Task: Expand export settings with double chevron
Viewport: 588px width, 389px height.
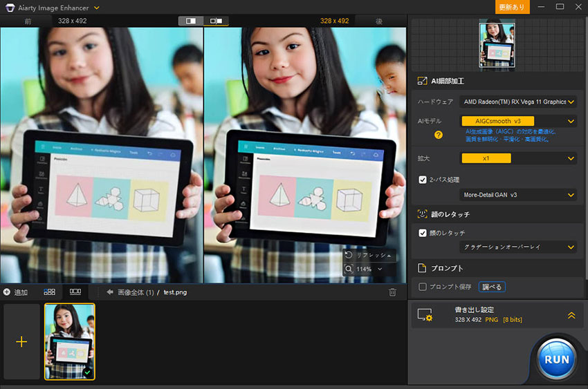Action: tap(571, 315)
